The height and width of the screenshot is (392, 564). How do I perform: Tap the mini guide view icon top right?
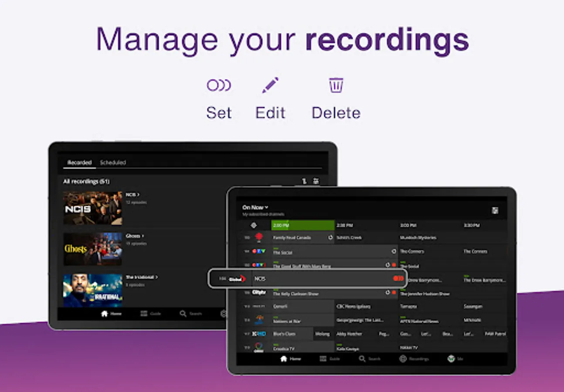[495, 210]
